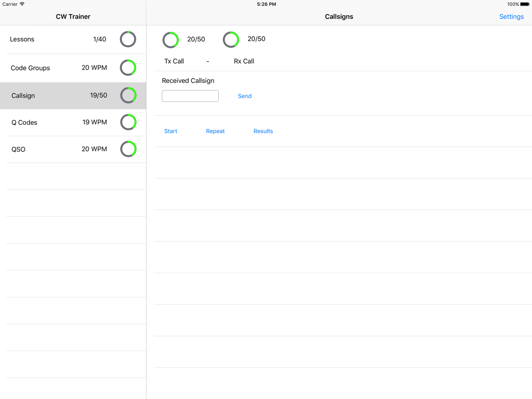This screenshot has width=532, height=399.
Task: Click the Tx Call label
Action: 174,61
